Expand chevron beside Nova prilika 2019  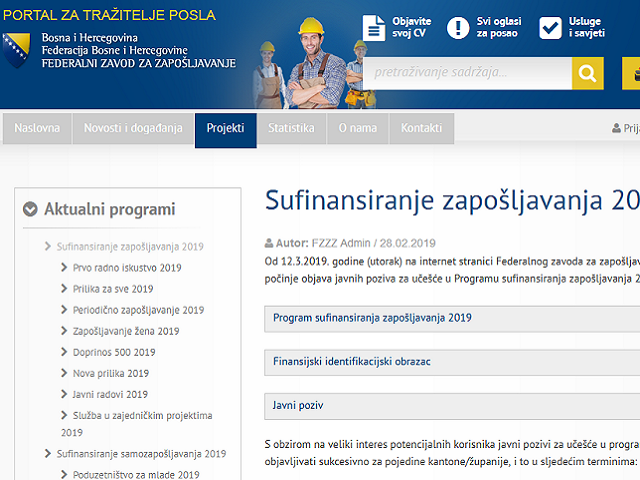(x=64, y=373)
